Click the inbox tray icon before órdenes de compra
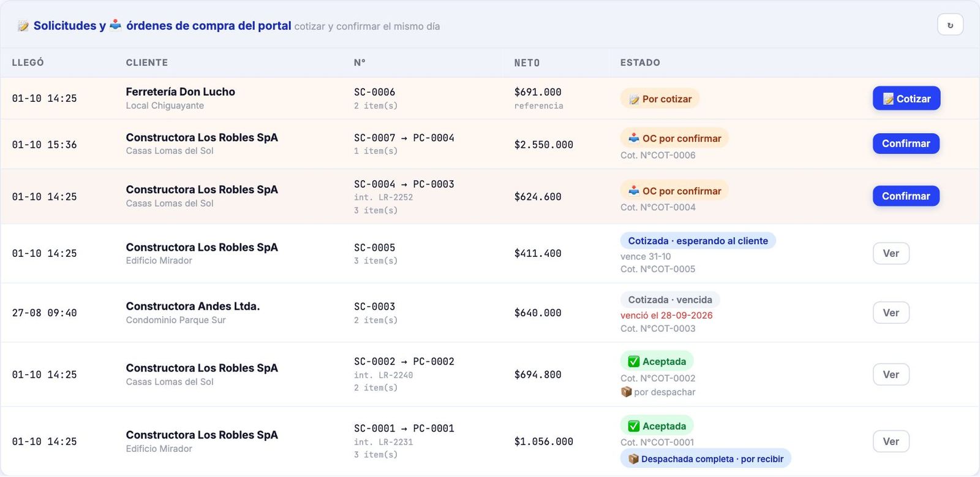The width and height of the screenshot is (980, 477). (x=115, y=25)
